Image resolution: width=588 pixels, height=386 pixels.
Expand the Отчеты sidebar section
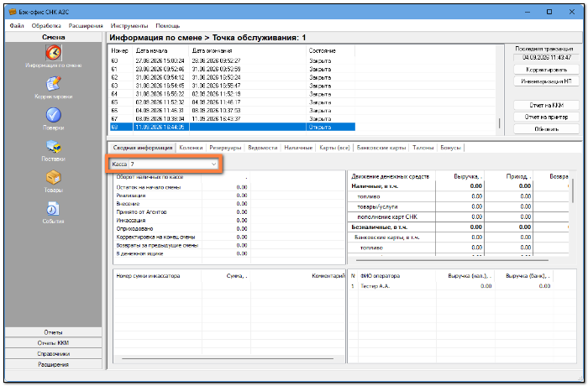[x=53, y=332]
